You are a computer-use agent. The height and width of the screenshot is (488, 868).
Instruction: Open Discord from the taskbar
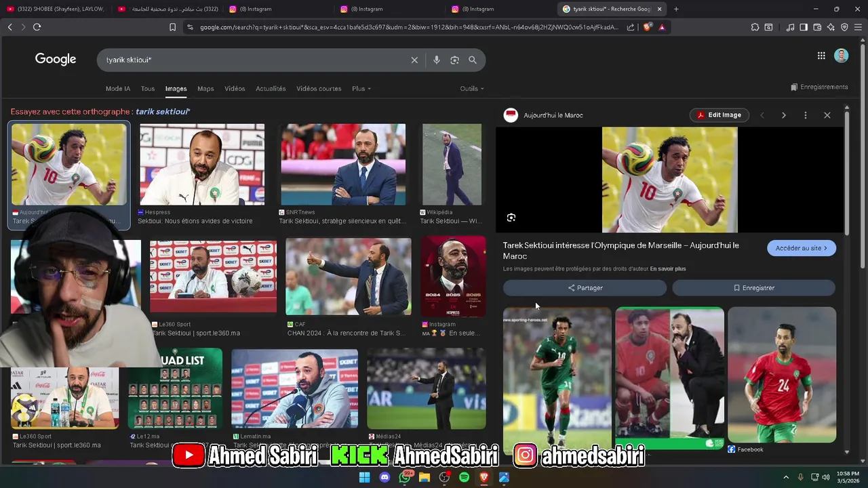point(385,477)
